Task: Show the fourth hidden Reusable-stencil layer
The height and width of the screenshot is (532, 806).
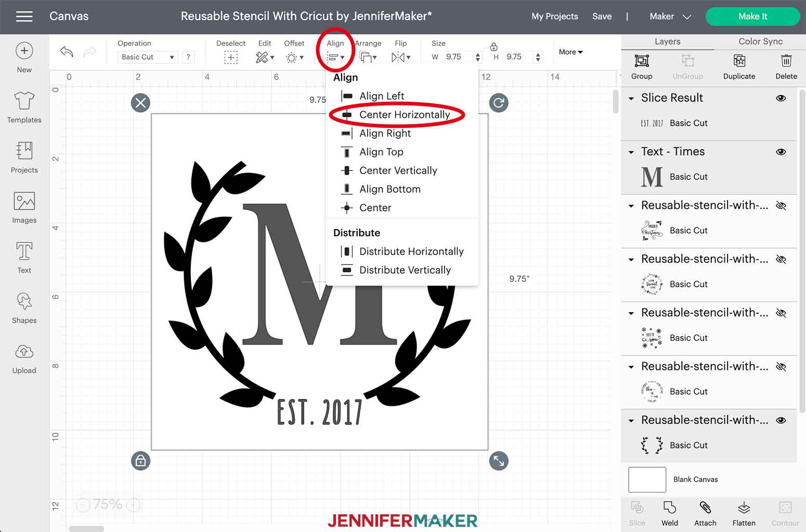Action: tap(781, 367)
